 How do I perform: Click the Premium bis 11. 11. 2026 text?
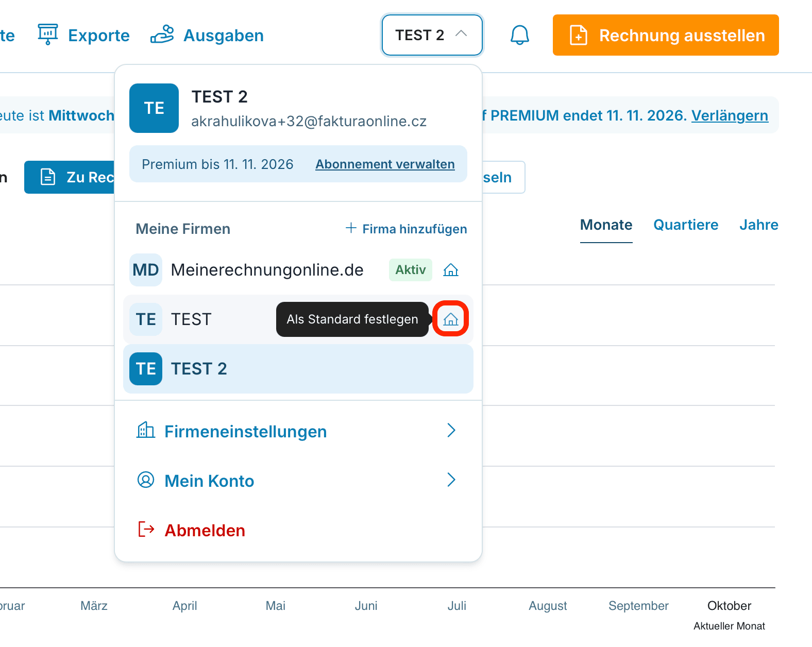(x=217, y=164)
